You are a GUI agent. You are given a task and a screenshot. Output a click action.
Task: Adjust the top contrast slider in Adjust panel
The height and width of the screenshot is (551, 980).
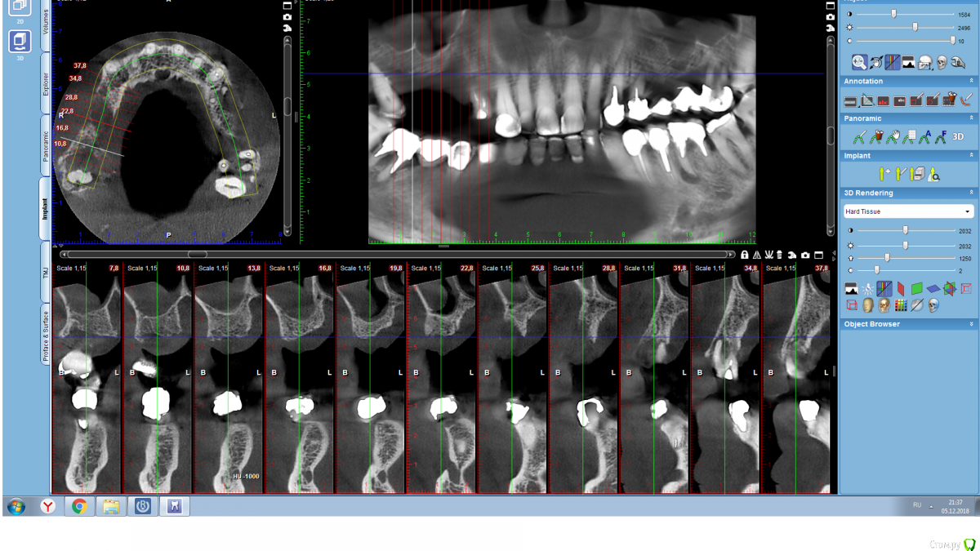click(x=893, y=14)
